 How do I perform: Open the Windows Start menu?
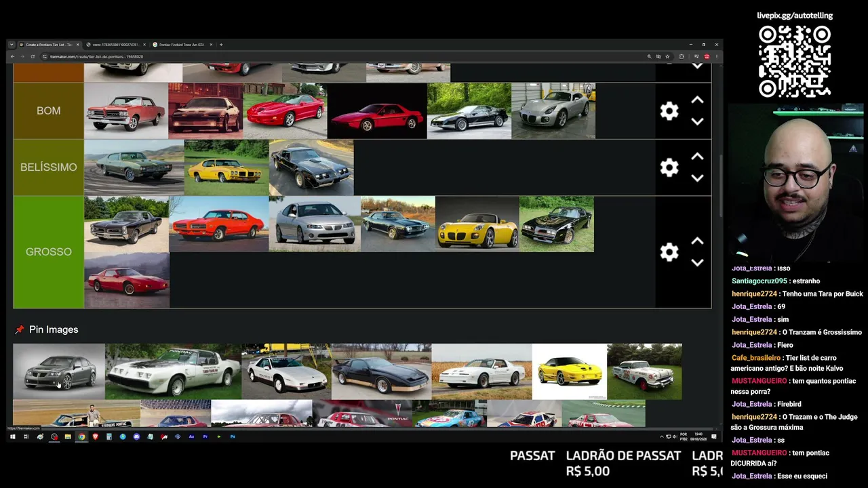(x=12, y=436)
